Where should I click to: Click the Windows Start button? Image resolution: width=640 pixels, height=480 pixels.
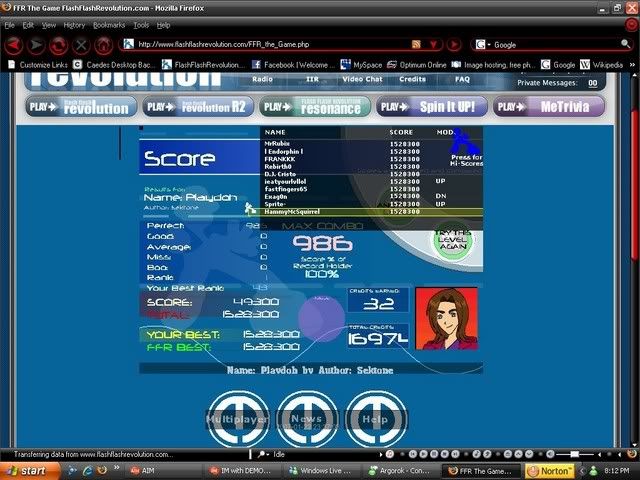[27, 469]
